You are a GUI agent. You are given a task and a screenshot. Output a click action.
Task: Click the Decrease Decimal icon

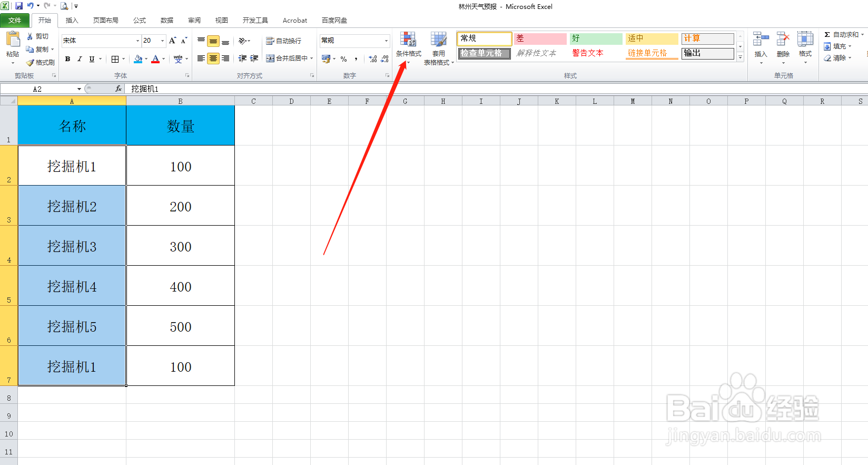coord(385,59)
